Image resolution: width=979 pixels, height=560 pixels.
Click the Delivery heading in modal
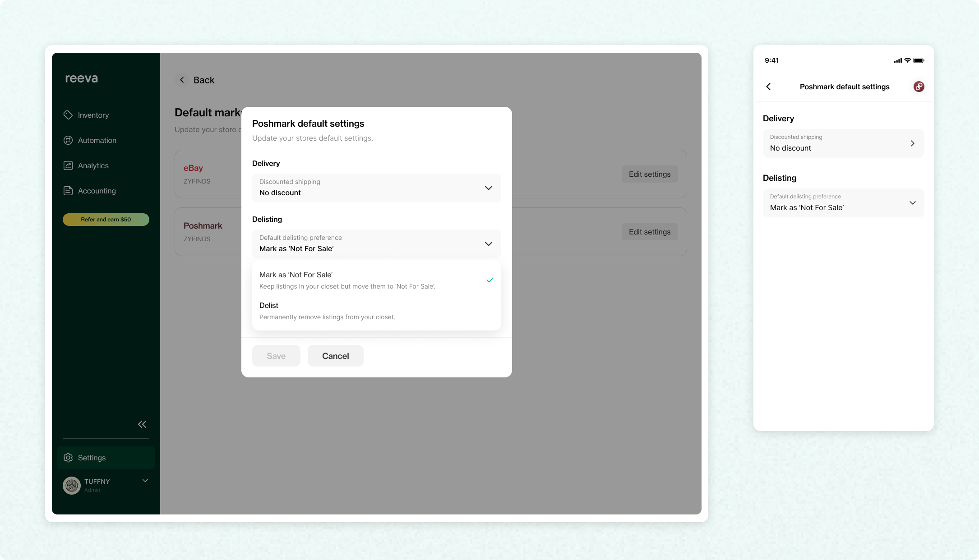click(x=266, y=163)
